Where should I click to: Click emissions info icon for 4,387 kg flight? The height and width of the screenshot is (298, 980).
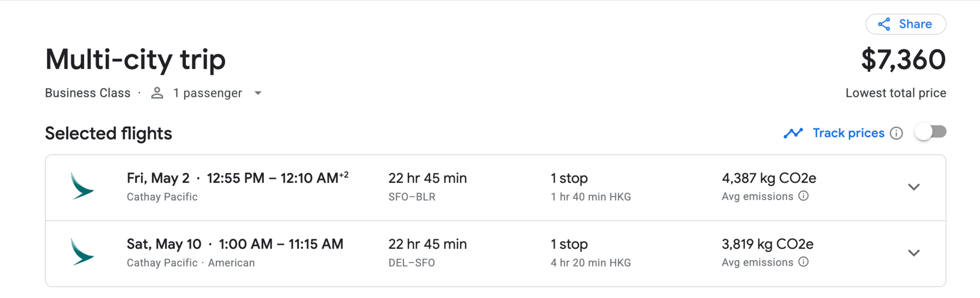804,196
